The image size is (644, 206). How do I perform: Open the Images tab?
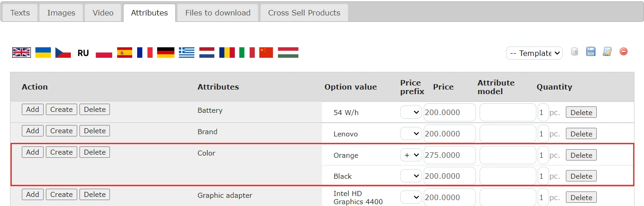(x=61, y=13)
